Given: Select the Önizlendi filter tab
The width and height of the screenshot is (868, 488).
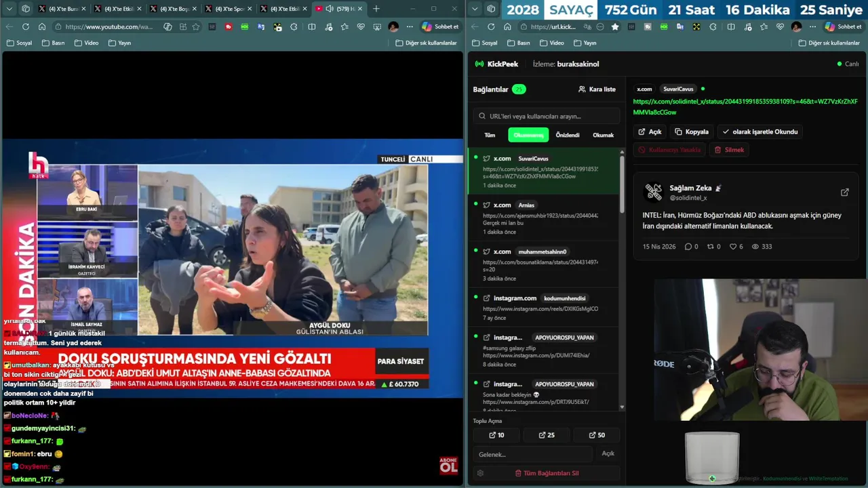Looking at the screenshot, I should (x=568, y=135).
